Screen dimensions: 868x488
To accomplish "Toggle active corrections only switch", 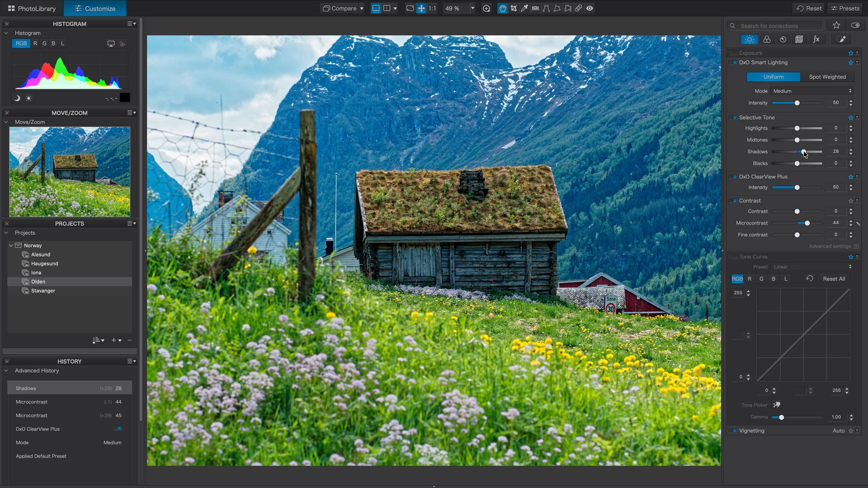I will pyautogui.click(x=855, y=25).
